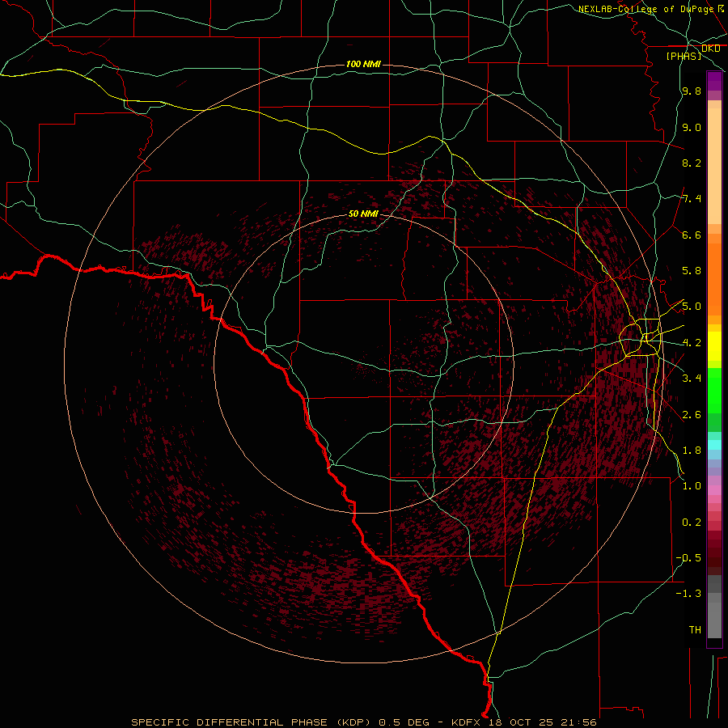
Task: Click the "-0.5" color scale value
Action: pos(688,558)
